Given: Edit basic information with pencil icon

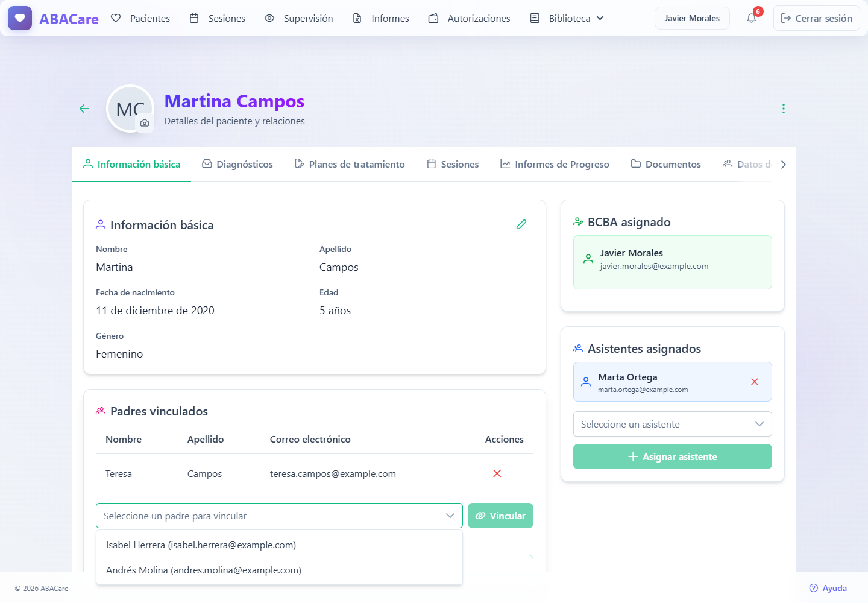Looking at the screenshot, I should (521, 224).
